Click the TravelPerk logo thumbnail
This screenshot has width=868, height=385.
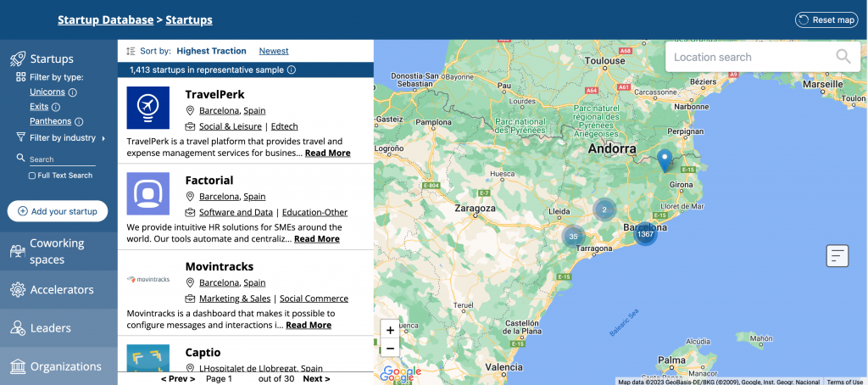147,108
